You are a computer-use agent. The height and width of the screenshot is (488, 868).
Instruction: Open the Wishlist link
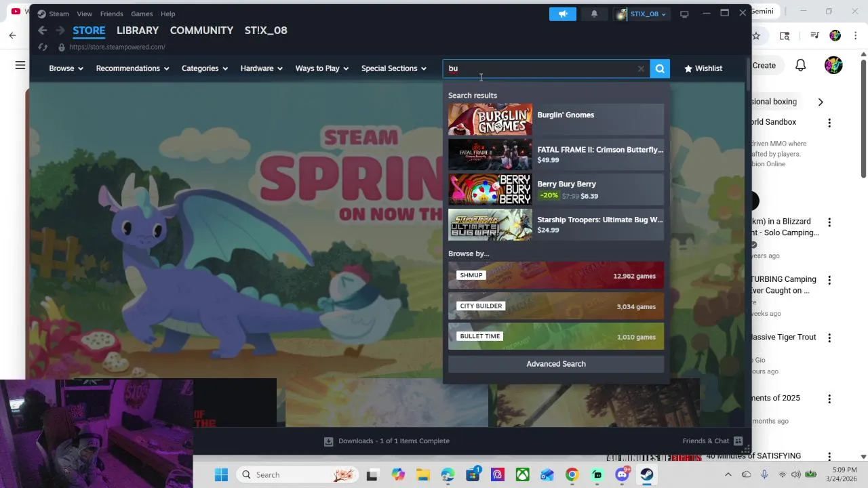pos(703,68)
